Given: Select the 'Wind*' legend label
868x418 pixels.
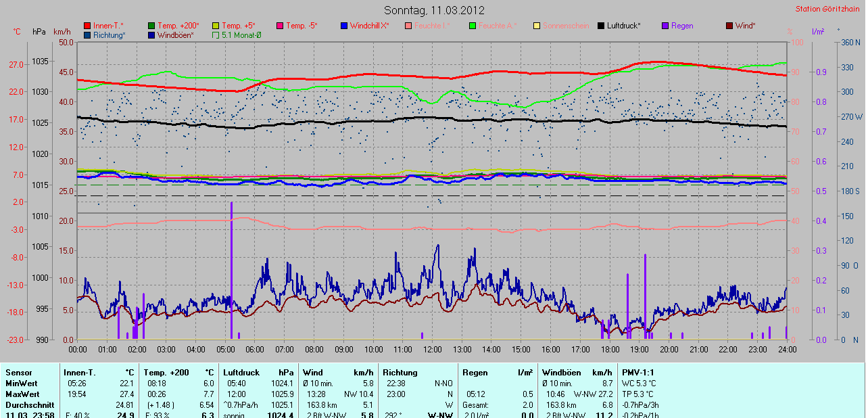Looking at the screenshot, I should tap(746, 26).
